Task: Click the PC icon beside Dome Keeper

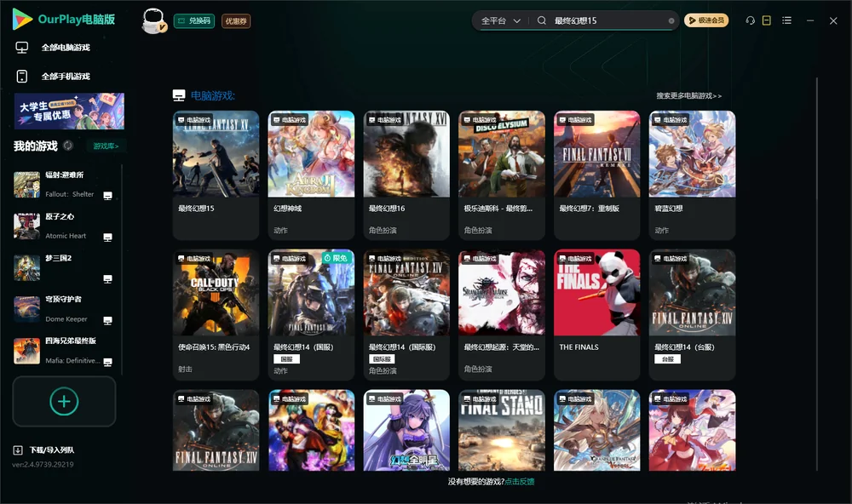Action: [107, 320]
